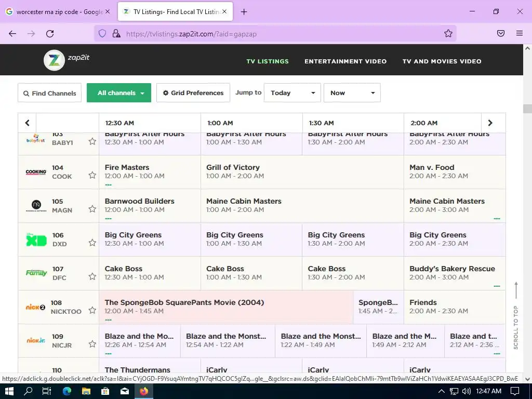The width and height of the screenshot is (532, 399).
Task: Open Grill of Victory program listing
Action: click(302, 172)
